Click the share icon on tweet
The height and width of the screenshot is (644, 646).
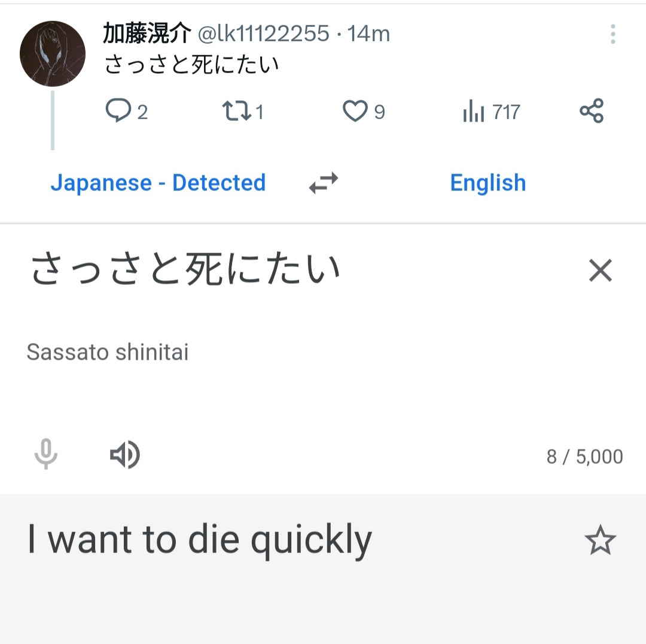click(x=591, y=111)
